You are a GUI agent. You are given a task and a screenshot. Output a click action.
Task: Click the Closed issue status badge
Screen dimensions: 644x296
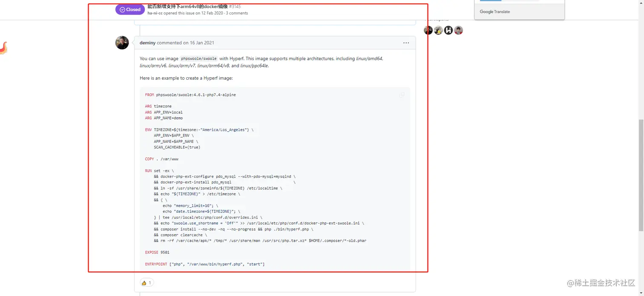130,9
